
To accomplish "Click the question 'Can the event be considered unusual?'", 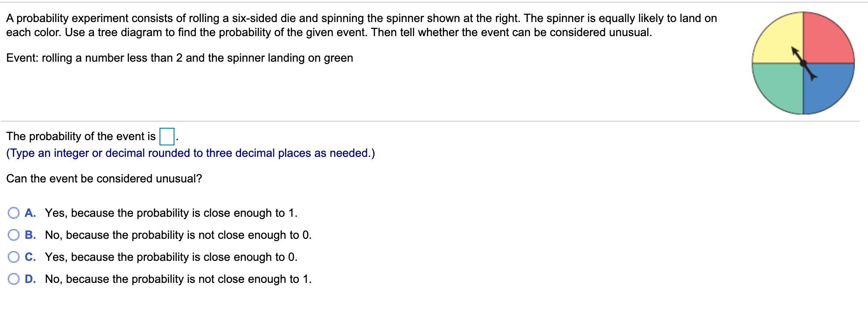I will (104, 178).
